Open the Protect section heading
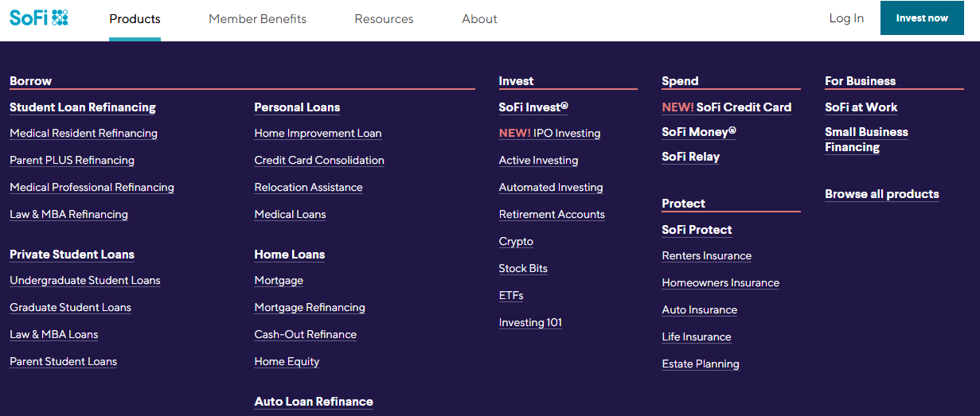Viewport: 980px width, 416px height. pyautogui.click(x=683, y=204)
